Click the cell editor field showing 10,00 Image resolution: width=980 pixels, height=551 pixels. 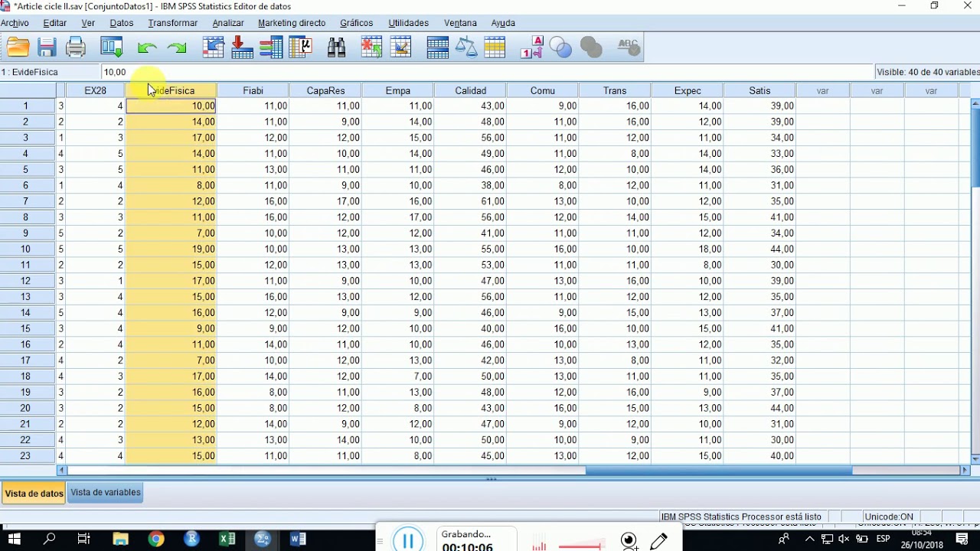[487, 72]
